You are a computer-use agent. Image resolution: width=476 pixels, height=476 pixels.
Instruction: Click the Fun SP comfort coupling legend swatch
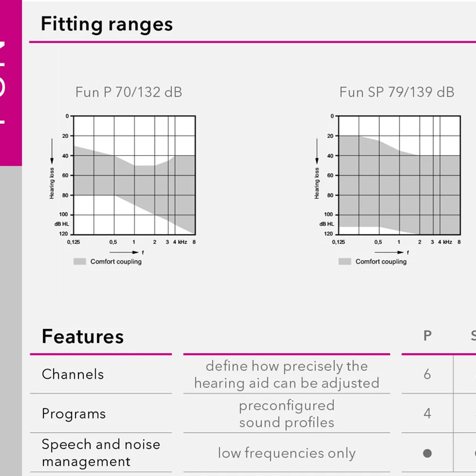[x=345, y=261]
